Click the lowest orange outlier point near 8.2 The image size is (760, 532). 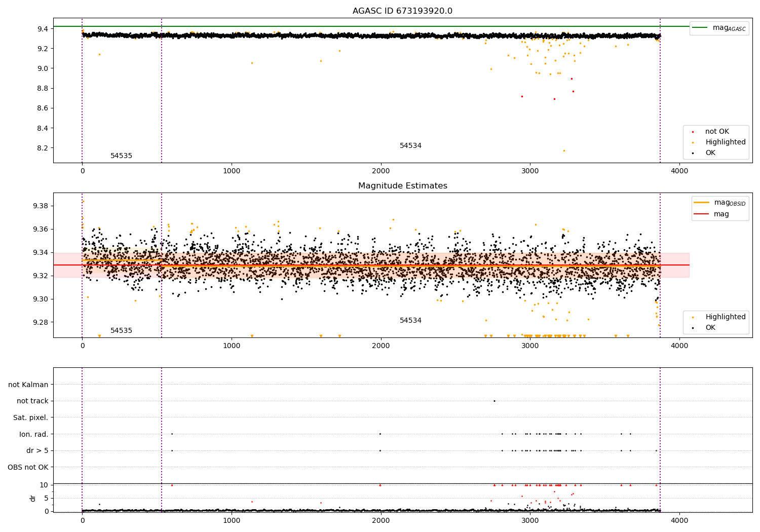(564, 150)
